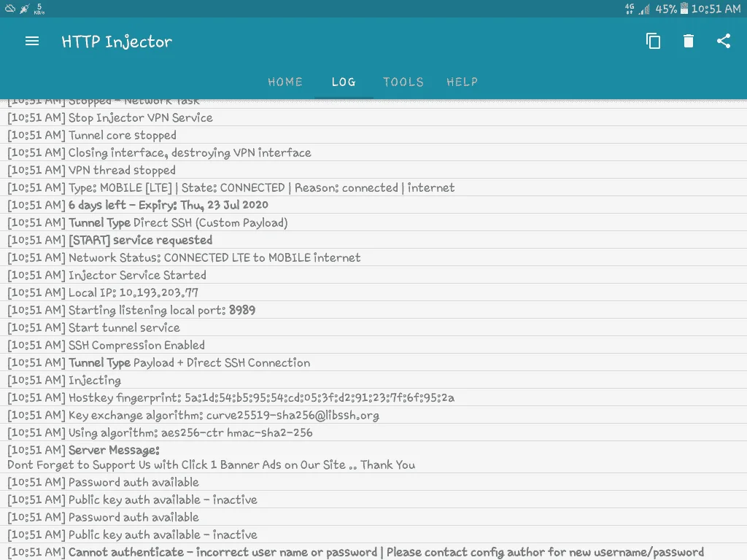
Task: Select the LOG tab
Action: coord(344,82)
